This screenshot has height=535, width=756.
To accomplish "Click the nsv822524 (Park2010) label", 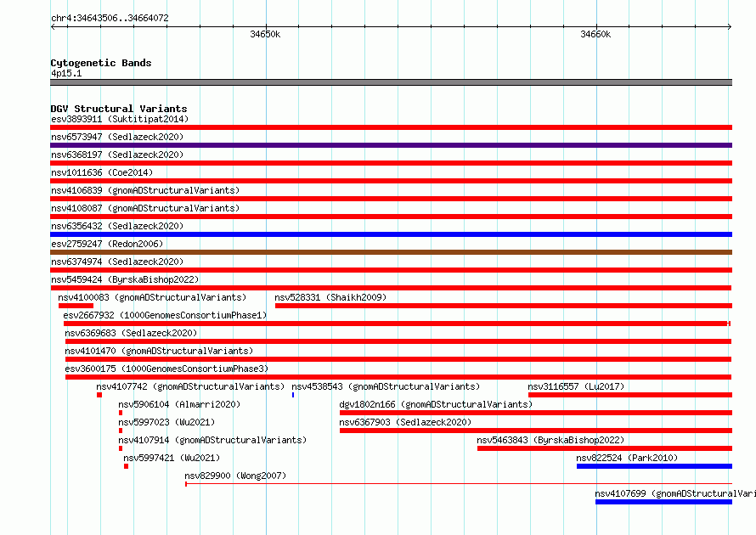I will (627, 458).
